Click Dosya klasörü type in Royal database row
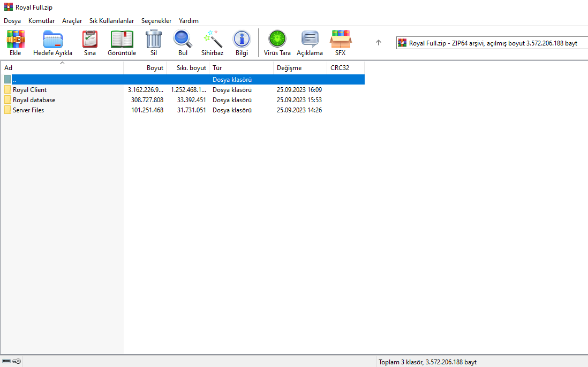The height and width of the screenshot is (367, 588). 232,100
